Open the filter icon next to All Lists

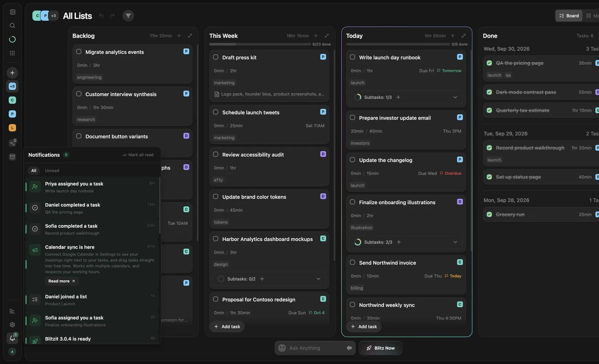(128, 16)
